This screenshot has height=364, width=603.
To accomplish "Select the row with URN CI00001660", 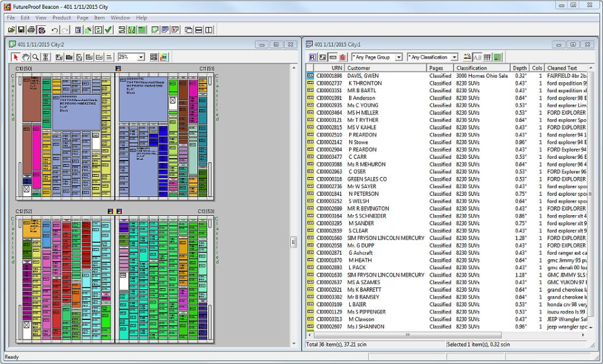I will 448,238.
